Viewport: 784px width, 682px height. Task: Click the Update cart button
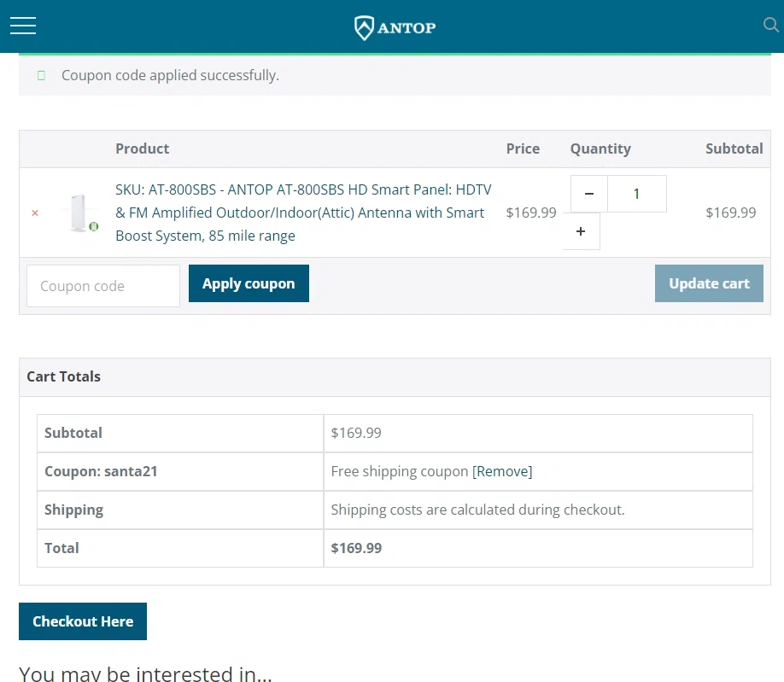pos(709,283)
